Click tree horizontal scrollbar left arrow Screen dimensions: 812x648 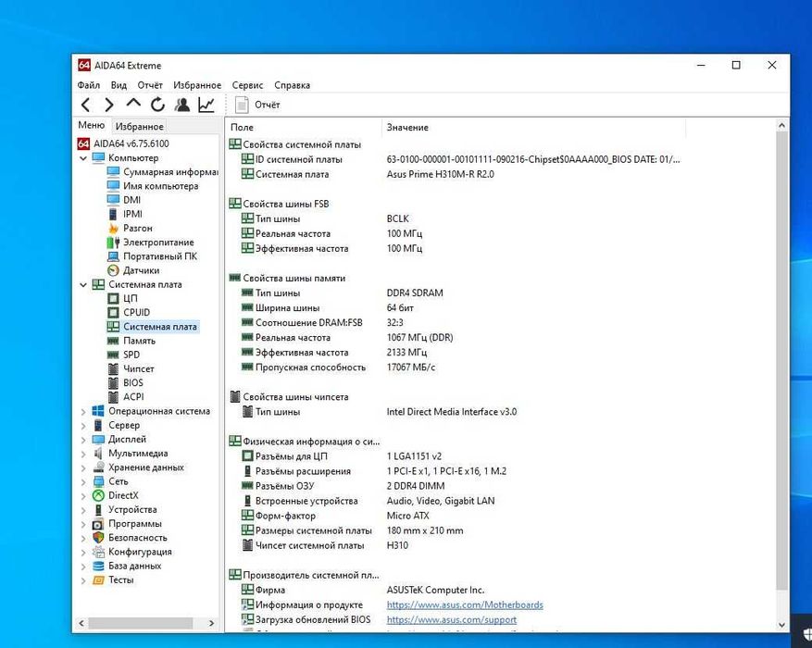coord(81,623)
